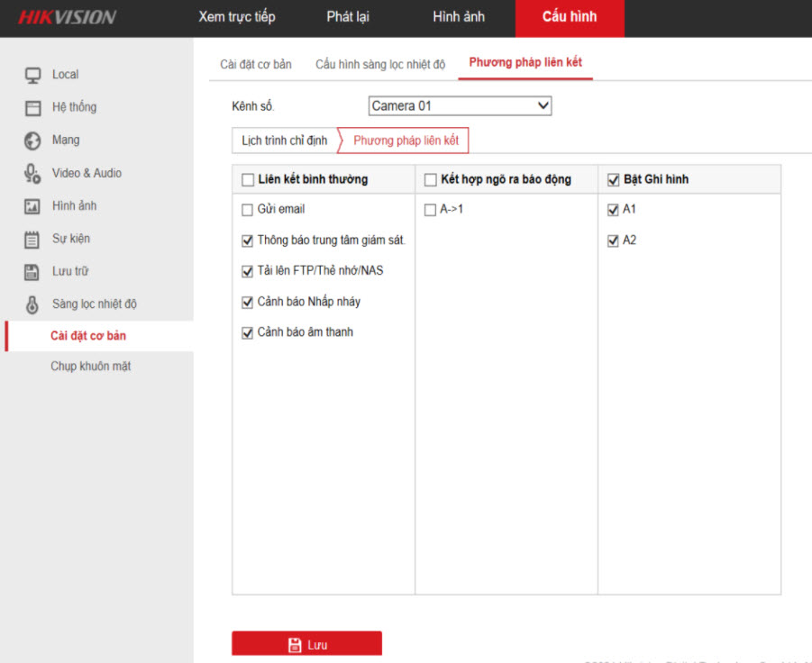Click the Lưu trữ storage disk icon
This screenshot has height=663, width=812.
click(x=32, y=272)
